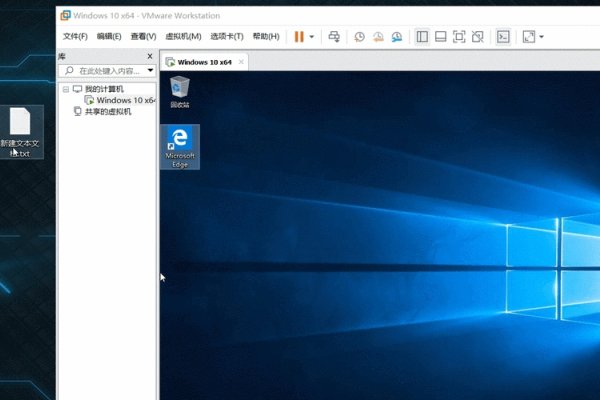Enter full screen mode from the toolbar
Screen dimensions: 600x400
tap(459, 37)
